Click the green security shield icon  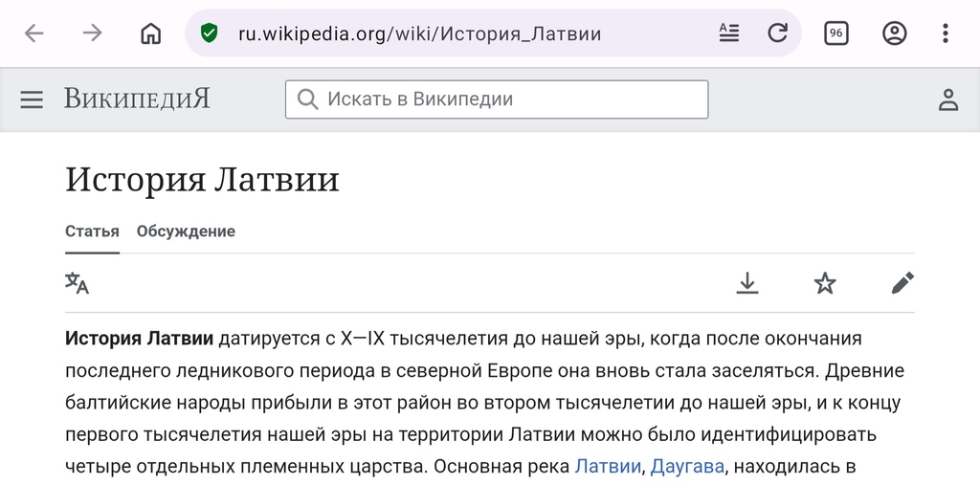pyautogui.click(x=209, y=33)
